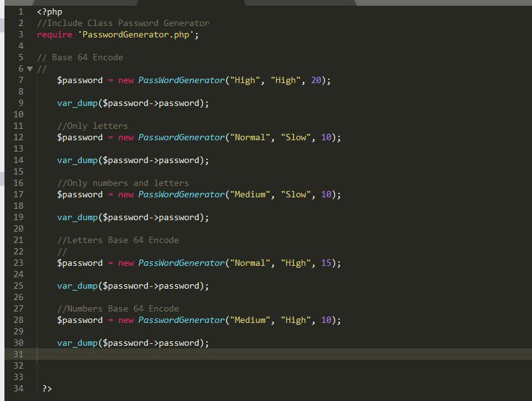Viewport: 532px width, 401px height.
Task: Click the number 20 on line 7
Action: click(316, 80)
